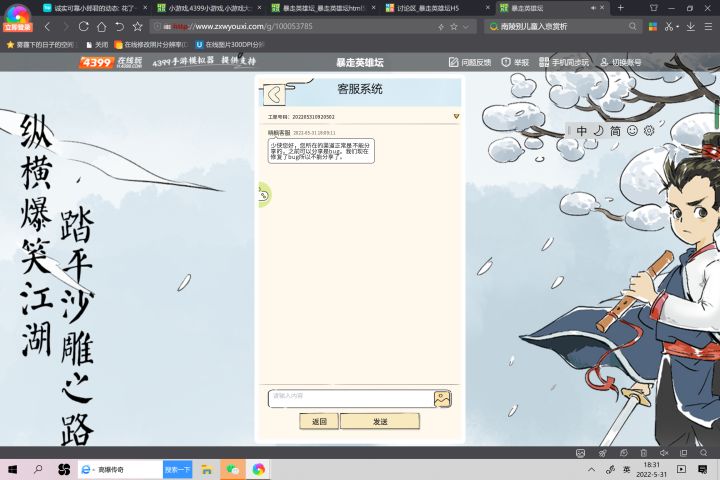Screen dimensions: 720x480
Task: Open the downloads icon
Action: coord(691,27)
